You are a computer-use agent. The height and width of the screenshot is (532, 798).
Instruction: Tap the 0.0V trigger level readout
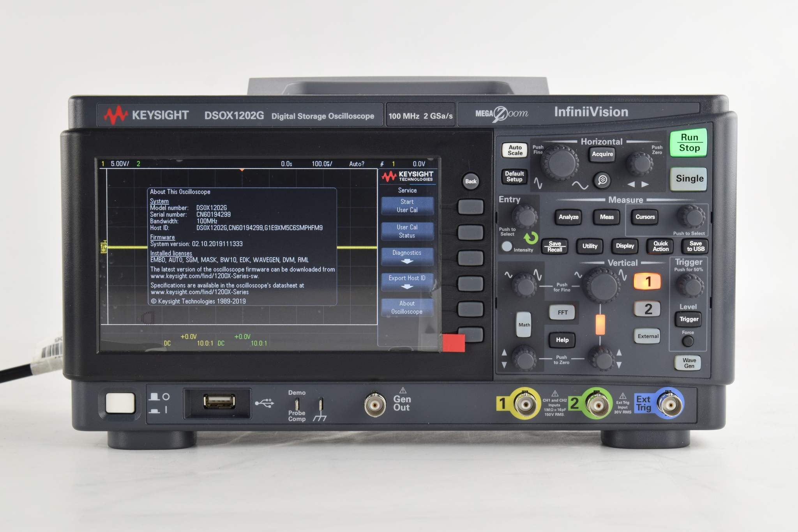[x=419, y=164]
